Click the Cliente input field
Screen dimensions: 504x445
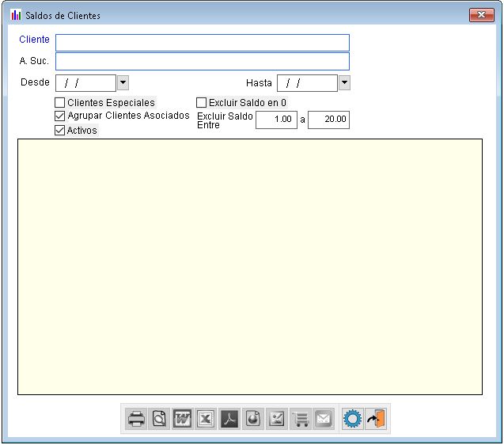coord(202,43)
